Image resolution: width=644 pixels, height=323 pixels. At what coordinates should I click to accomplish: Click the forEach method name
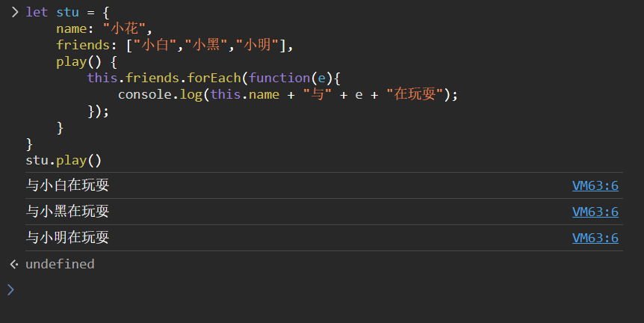pyautogui.click(x=220, y=78)
